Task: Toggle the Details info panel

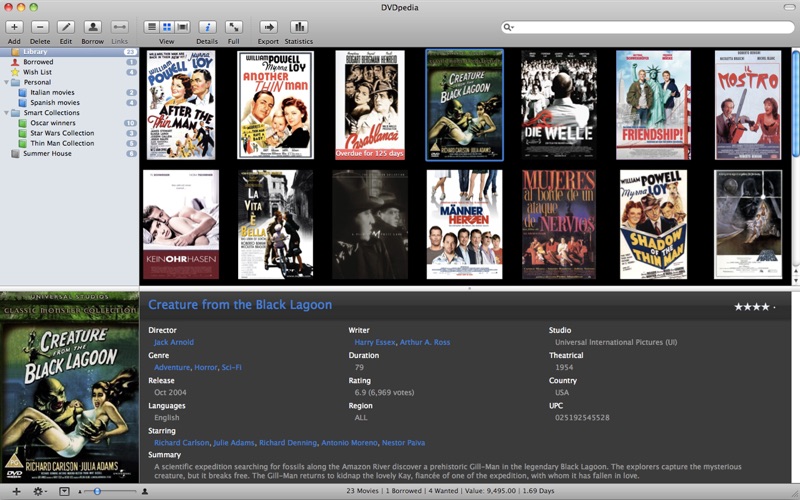Action: pos(207,27)
